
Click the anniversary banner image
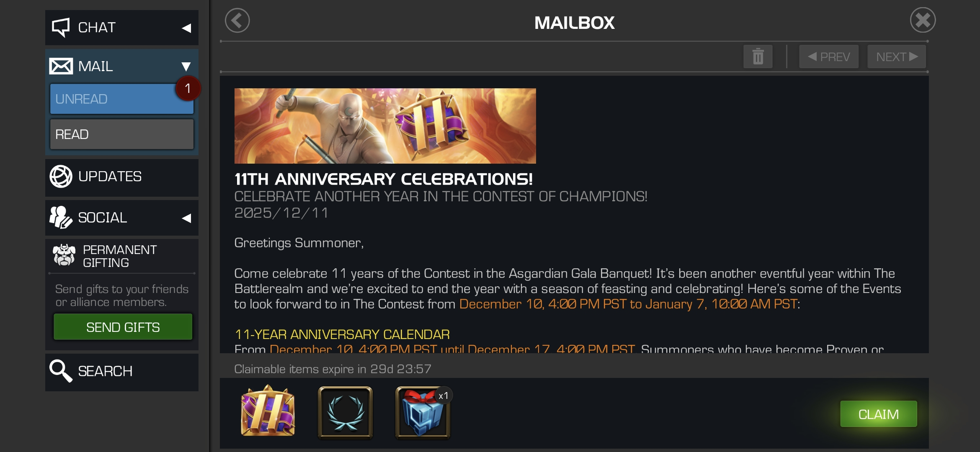point(385,126)
